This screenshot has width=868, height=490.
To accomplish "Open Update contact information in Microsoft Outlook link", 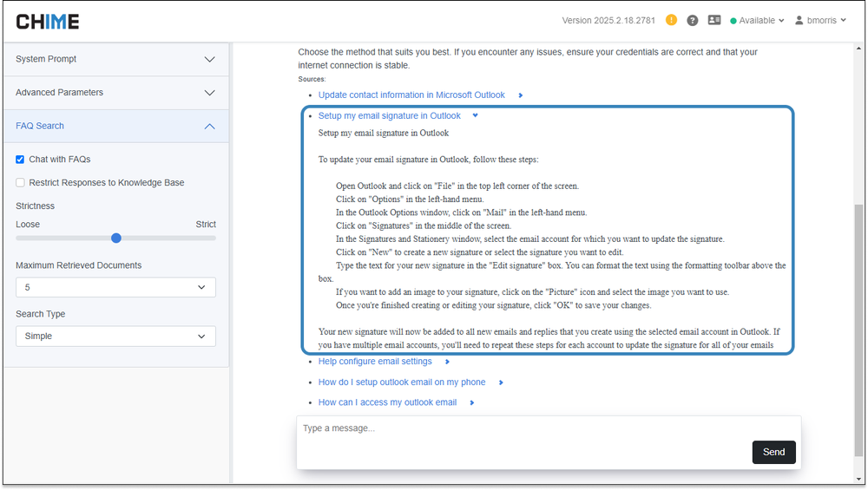I will (x=411, y=95).
